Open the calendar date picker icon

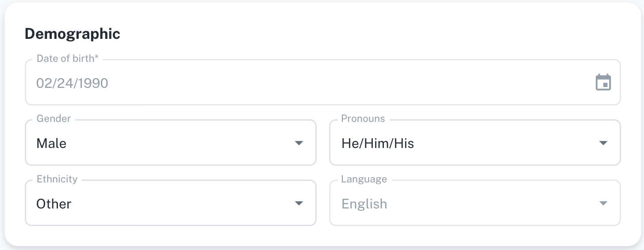click(x=603, y=83)
